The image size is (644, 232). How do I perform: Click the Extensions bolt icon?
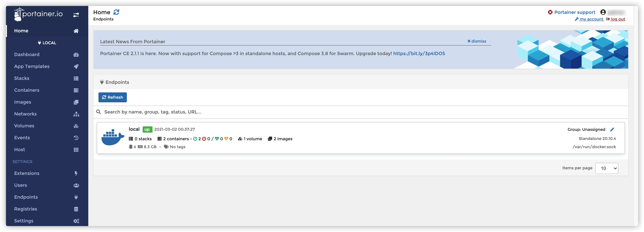click(76, 173)
